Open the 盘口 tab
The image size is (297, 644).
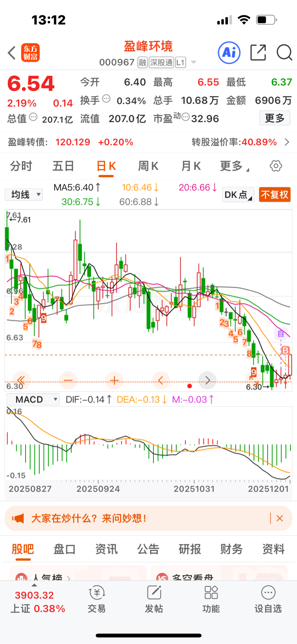point(65,549)
